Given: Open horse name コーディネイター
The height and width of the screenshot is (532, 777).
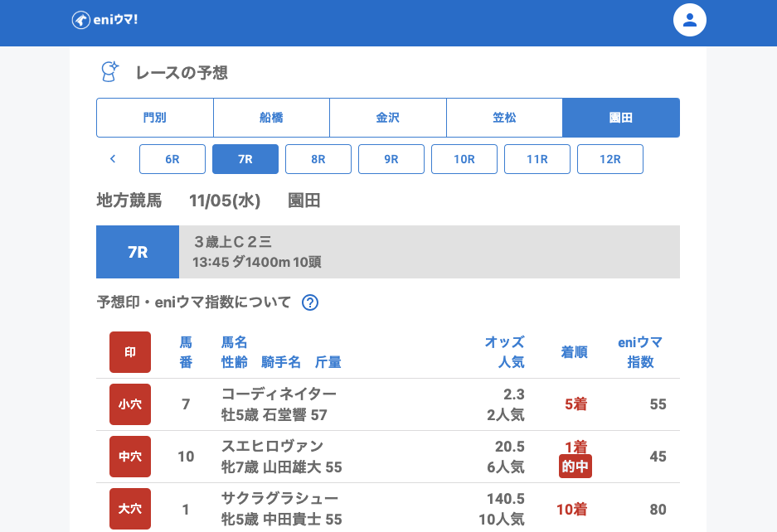Looking at the screenshot, I should coord(279,394).
